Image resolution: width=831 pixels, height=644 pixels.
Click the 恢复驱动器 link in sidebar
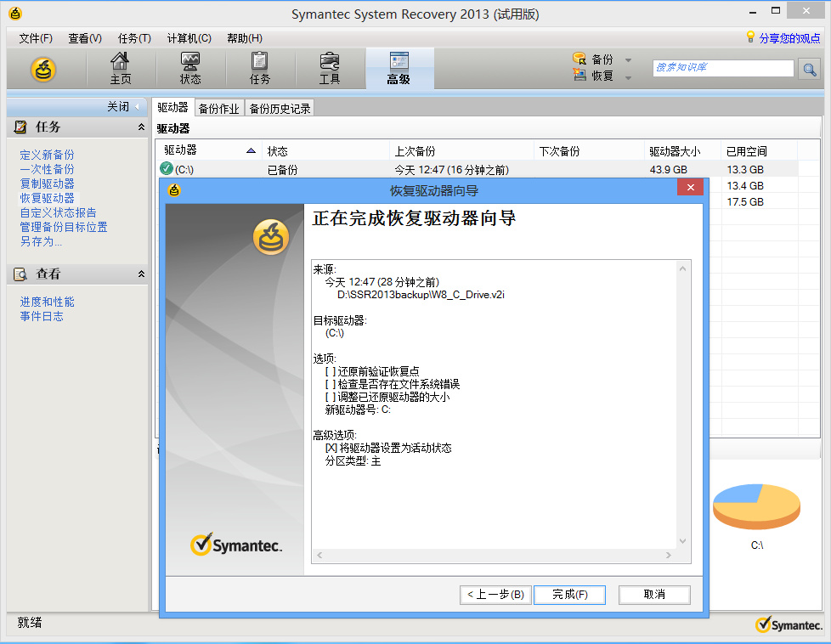pos(48,198)
